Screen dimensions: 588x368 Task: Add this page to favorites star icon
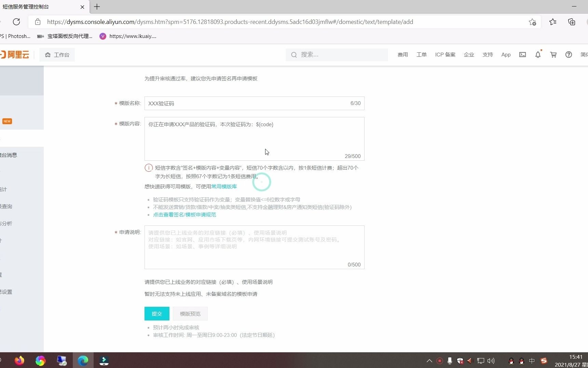[x=532, y=22]
